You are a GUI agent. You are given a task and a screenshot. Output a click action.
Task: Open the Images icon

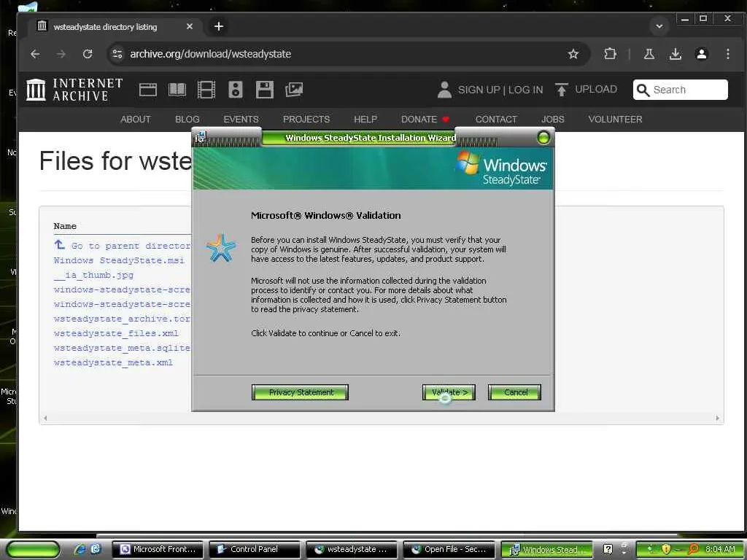(x=294, y=90)
